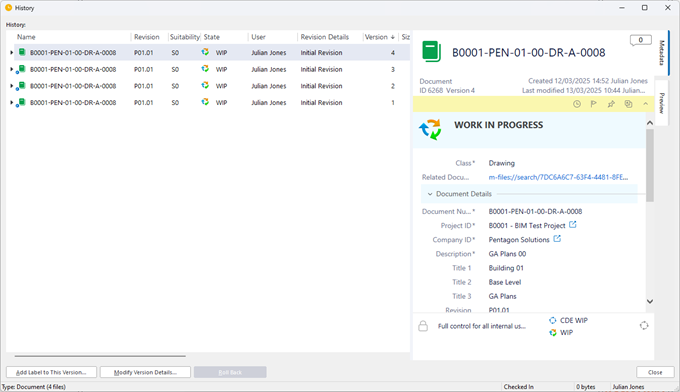Click the WIP state icon in version 3 row
The width and height of the screenshot is (680, 392).
205,69
